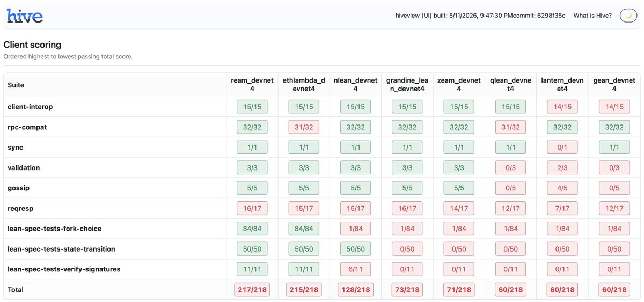Click the sync suite row label
The height and width of the screenshot is (302, 644).
16,148
